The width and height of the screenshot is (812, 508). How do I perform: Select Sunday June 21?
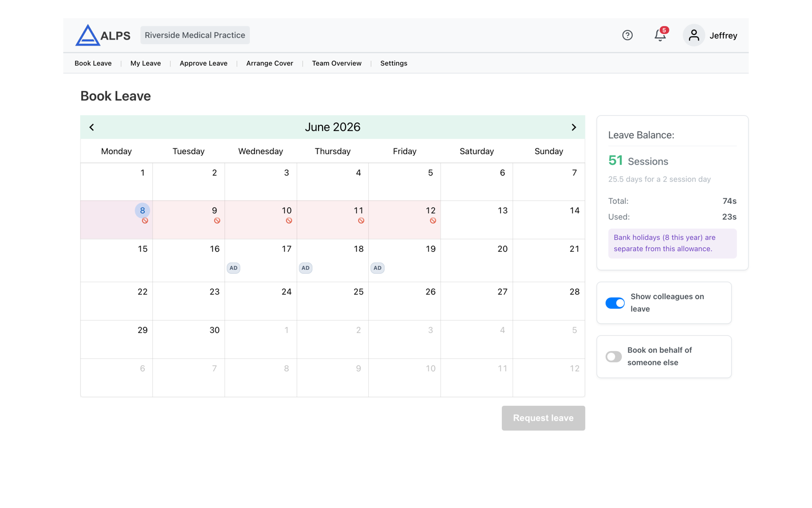[x=549, y=261]
